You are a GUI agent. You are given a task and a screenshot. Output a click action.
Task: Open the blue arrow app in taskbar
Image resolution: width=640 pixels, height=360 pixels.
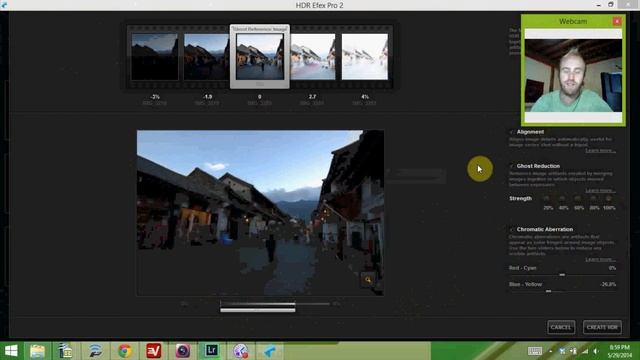(x=270, y=351)
